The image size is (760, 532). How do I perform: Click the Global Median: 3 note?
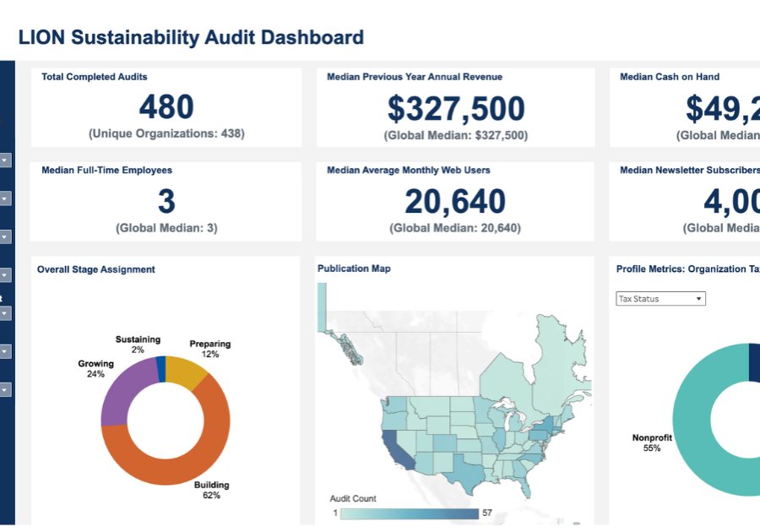tap(166, 228)
